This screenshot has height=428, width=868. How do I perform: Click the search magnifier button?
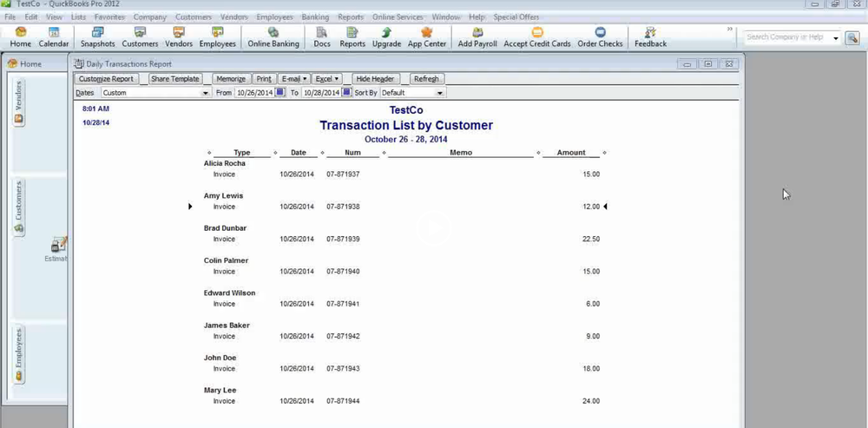pos(852,37)
